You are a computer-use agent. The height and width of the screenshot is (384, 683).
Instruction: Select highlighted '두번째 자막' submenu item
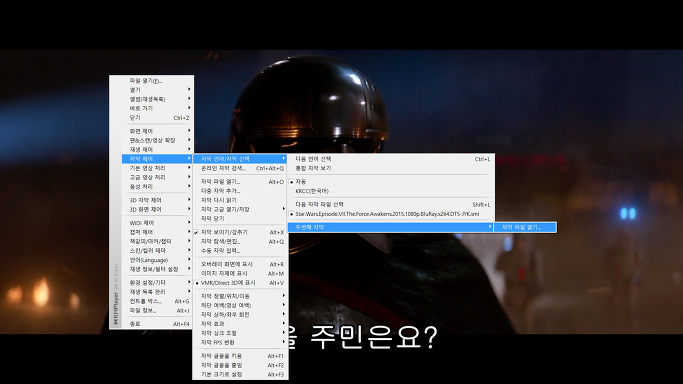click(391, 227)
